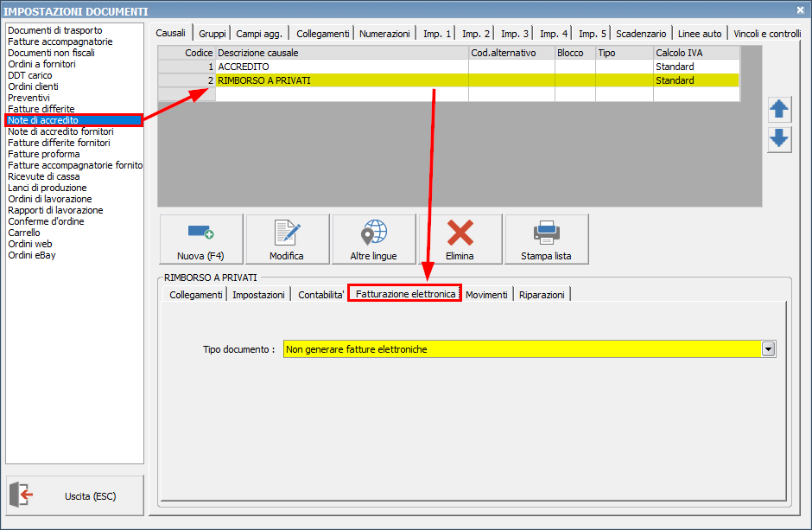Click the move up blue arrow
The image size is (812, 530).
[x=779, y=109]
